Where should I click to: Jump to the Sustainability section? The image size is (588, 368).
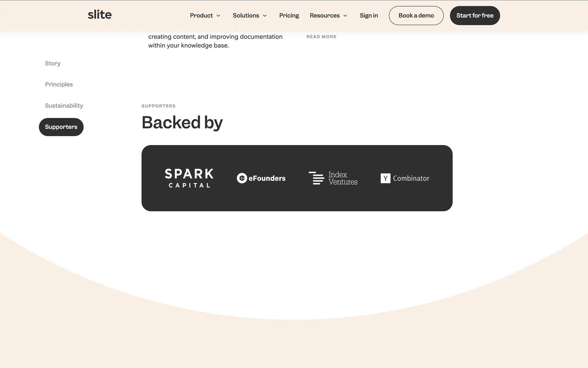(x=64, y=105)
